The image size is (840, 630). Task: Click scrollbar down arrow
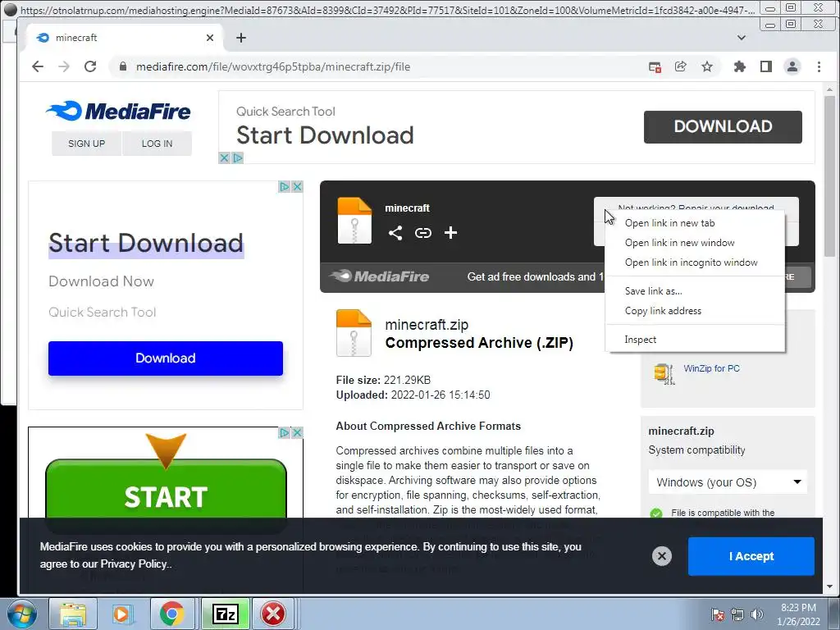tap(830, 587)
